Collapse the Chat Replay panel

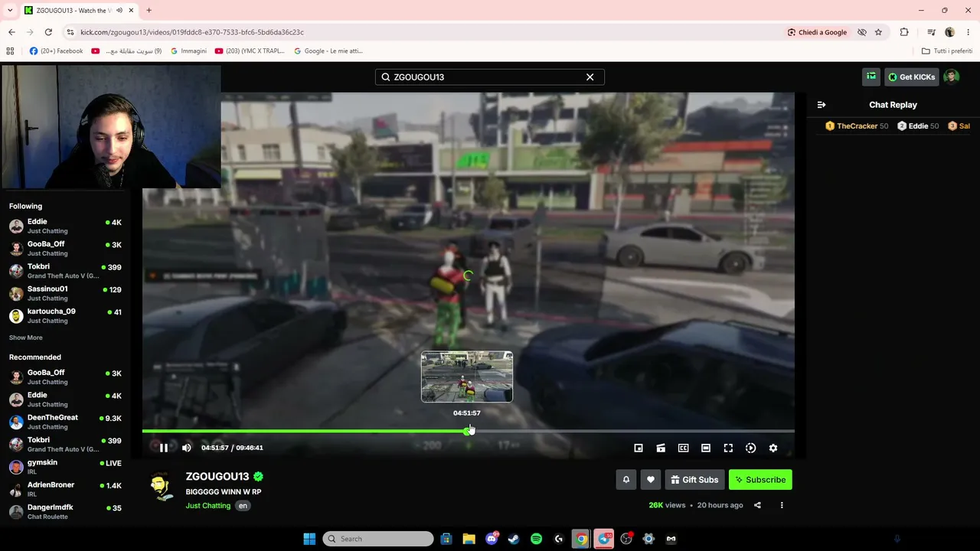click(822, 105)
